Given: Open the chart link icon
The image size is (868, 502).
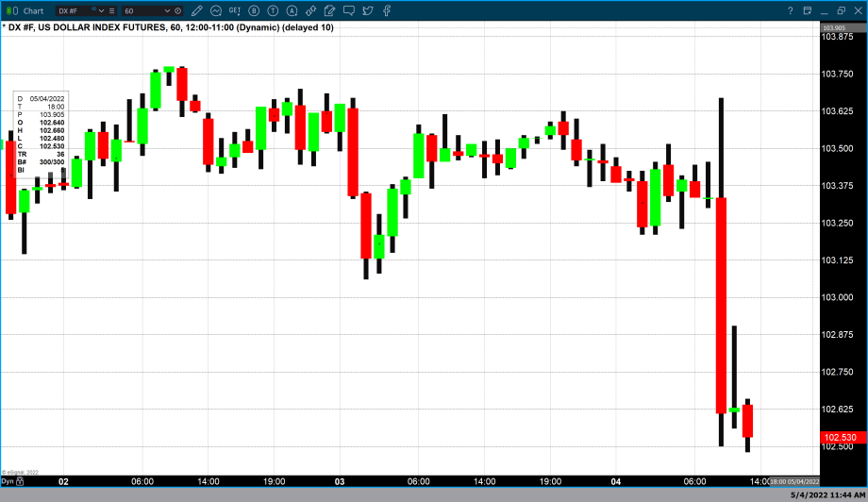Looking at the screenshot, I should click(x=309, y=10).
